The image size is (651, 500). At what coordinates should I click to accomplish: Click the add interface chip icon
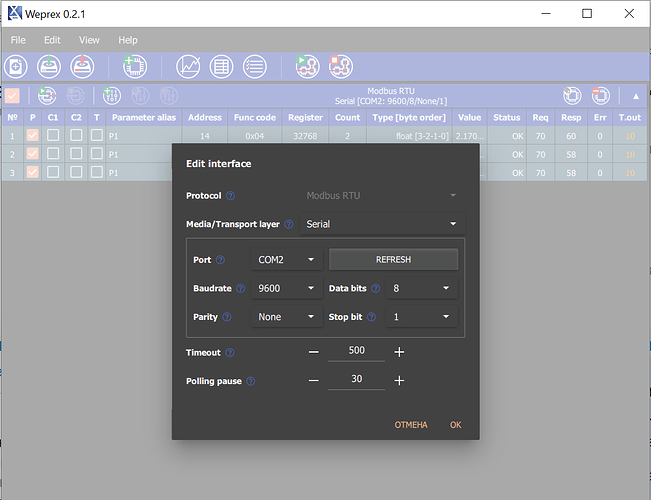[135, 66]
